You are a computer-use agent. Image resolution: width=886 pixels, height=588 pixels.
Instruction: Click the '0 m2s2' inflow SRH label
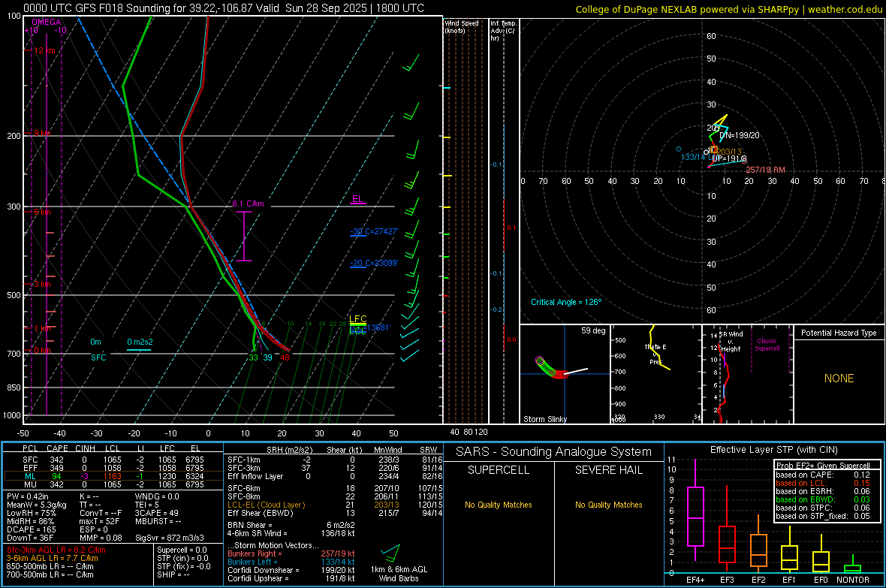point(140,342)
